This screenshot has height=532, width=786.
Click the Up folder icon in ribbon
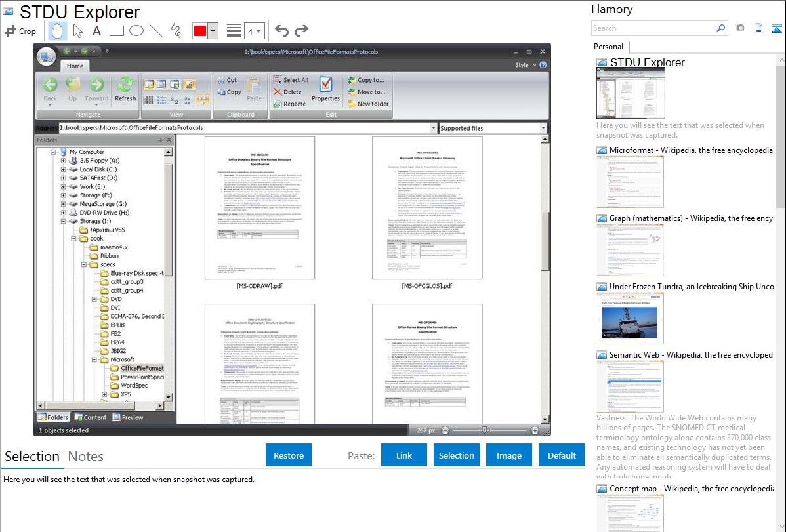tap(73, 85)
